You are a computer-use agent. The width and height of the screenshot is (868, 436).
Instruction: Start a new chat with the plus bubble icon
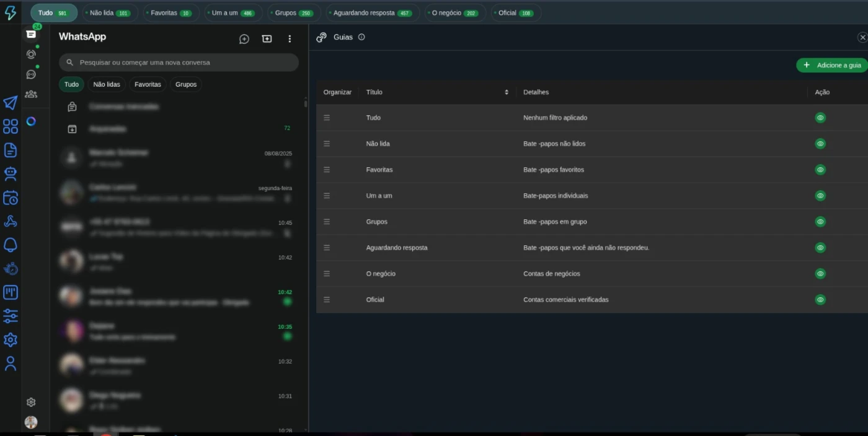tap(244, 39)
